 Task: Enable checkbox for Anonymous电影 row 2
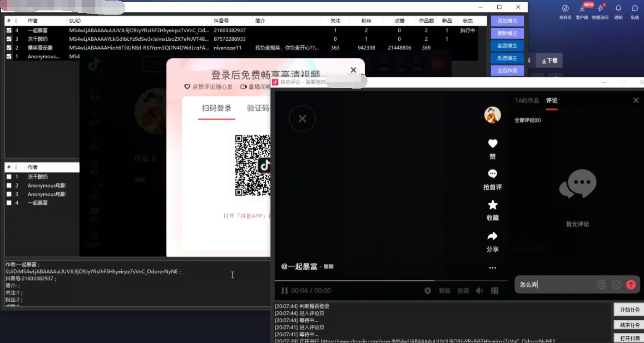[x=10, y=185]
